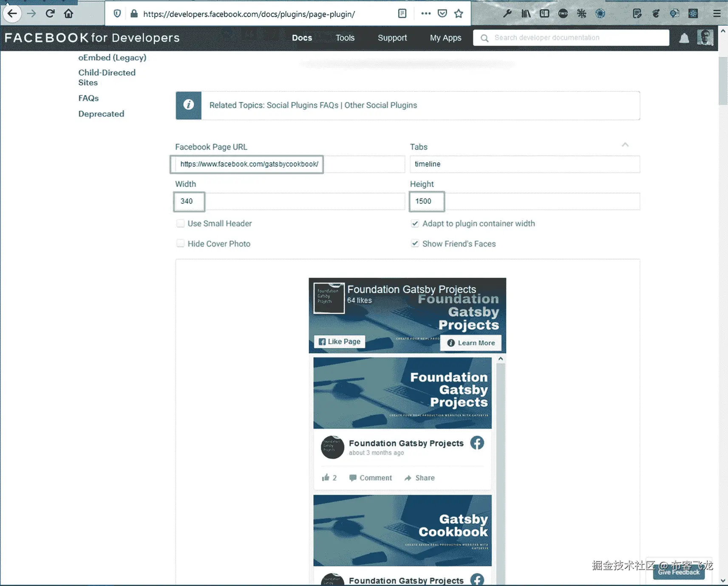Click the Learn More button
Viewport: 728px width, 586px height.
(x=471, y=343)
